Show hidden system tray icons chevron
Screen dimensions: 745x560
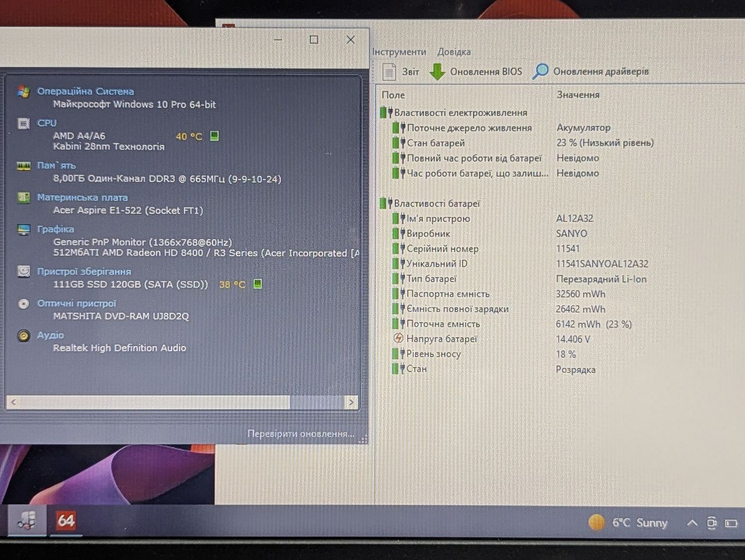(x=692, y=523)
